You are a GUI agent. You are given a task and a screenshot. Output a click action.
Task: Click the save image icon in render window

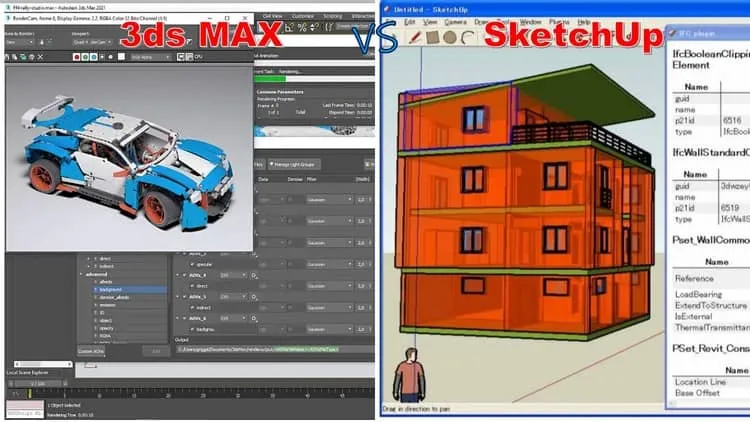coord(7,57)
